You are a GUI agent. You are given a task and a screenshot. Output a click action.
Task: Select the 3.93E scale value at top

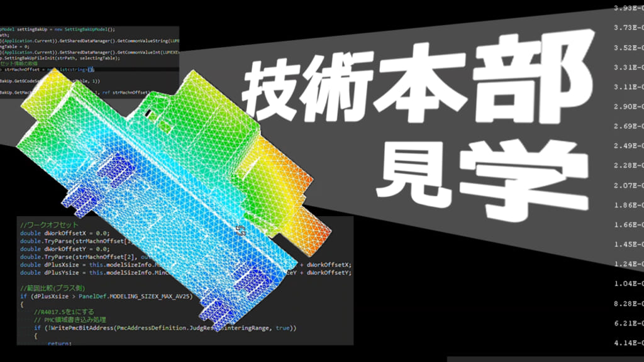[x=626, y=8]
